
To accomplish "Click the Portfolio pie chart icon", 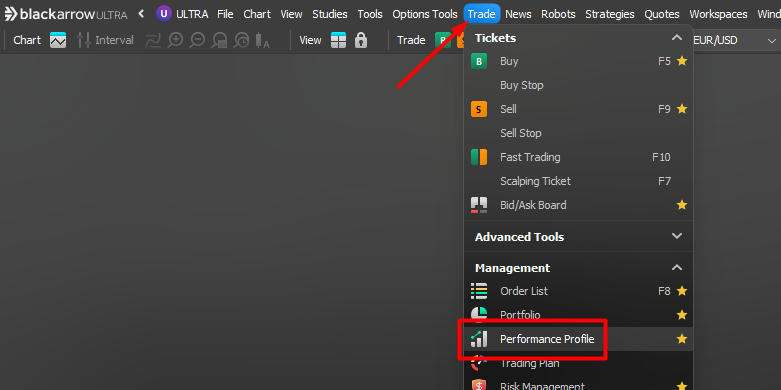I will pos(479,315).
